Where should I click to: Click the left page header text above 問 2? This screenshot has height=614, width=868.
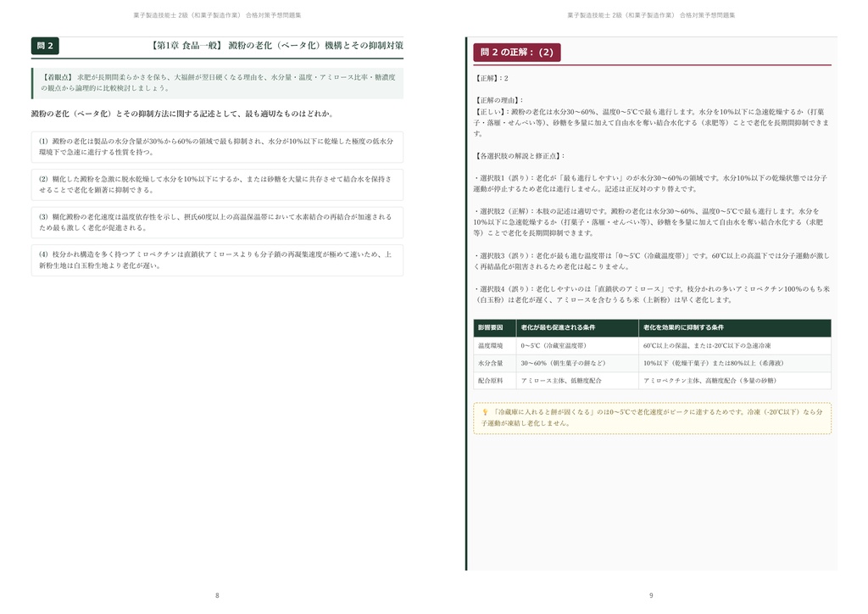217,15
